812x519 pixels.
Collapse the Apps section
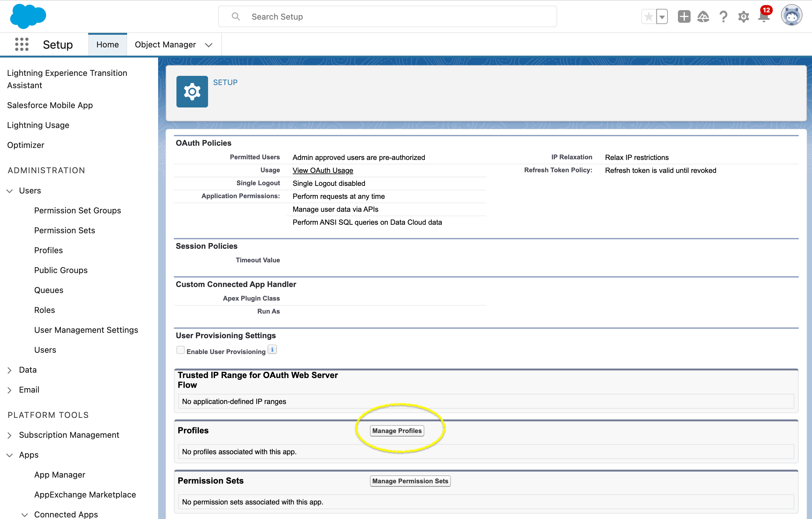10,455
